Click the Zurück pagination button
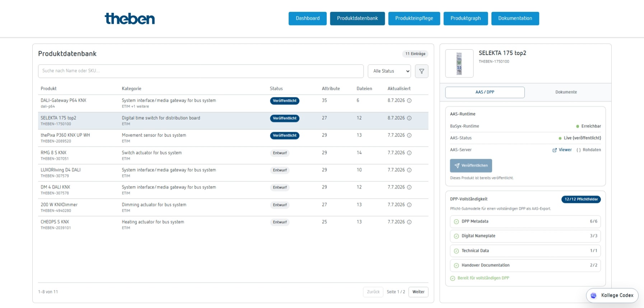Screen dimensions: 644x308 coord(373,292)
